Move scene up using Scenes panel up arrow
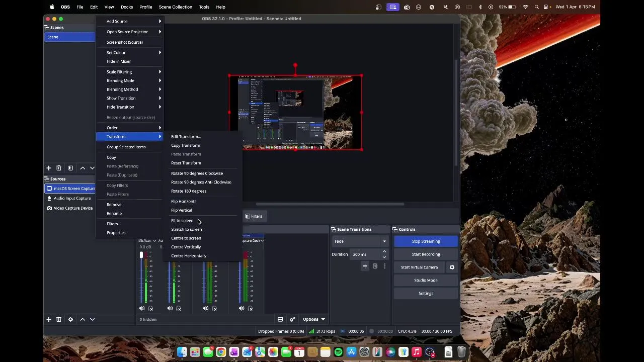Viewport: 644px width, 362px height. point(83,168)
